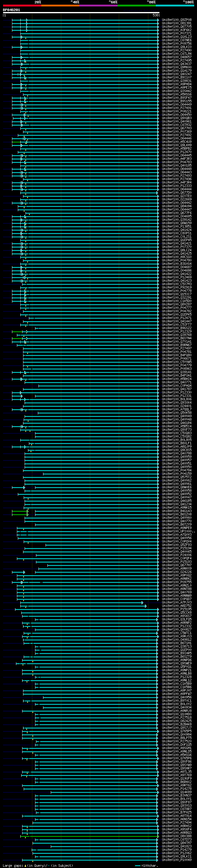This screenshot has height=868, width=197.
Task: Click UniRef100_O64447 label
Action: (176, 210)
